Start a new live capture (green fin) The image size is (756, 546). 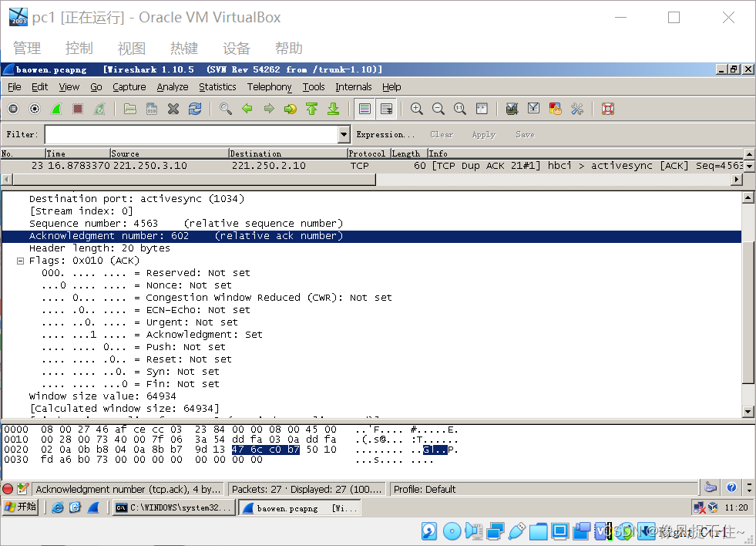(x=56, y=109)
